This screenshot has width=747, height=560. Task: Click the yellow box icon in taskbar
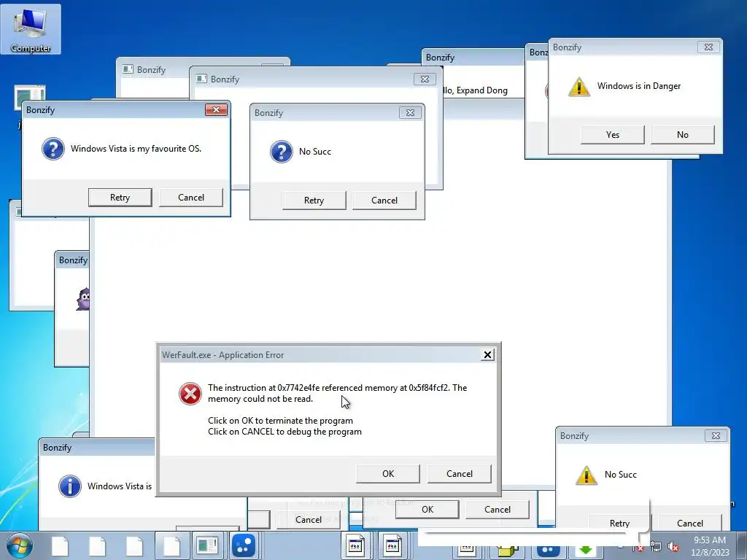click(508, 551)
